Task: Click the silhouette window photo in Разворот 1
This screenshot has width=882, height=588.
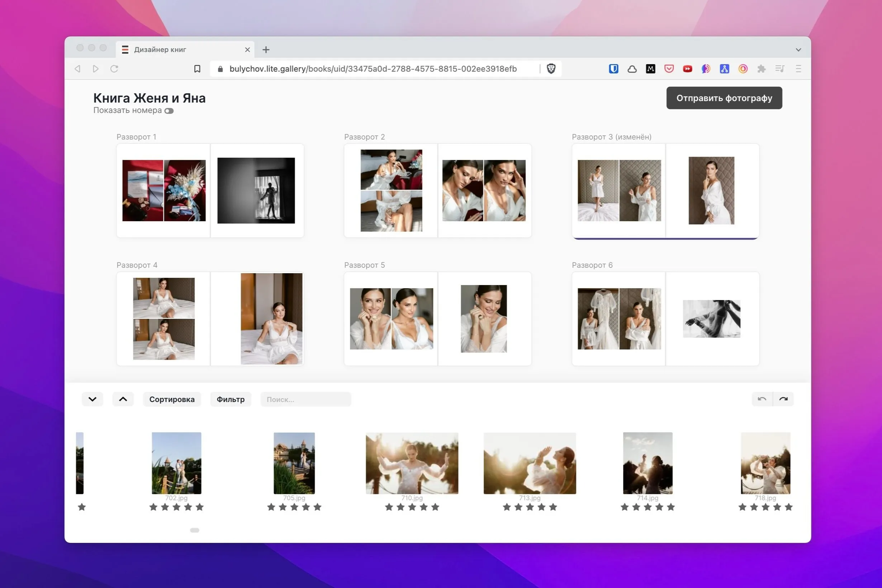Action: pyautogui.click(x=256, y=190)
